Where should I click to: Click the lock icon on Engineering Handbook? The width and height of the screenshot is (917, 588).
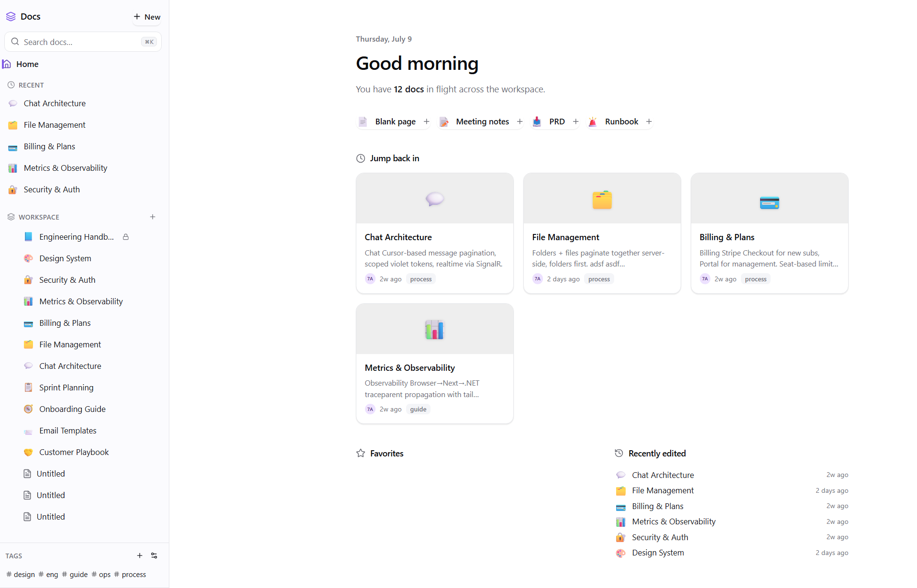[126, 237]
